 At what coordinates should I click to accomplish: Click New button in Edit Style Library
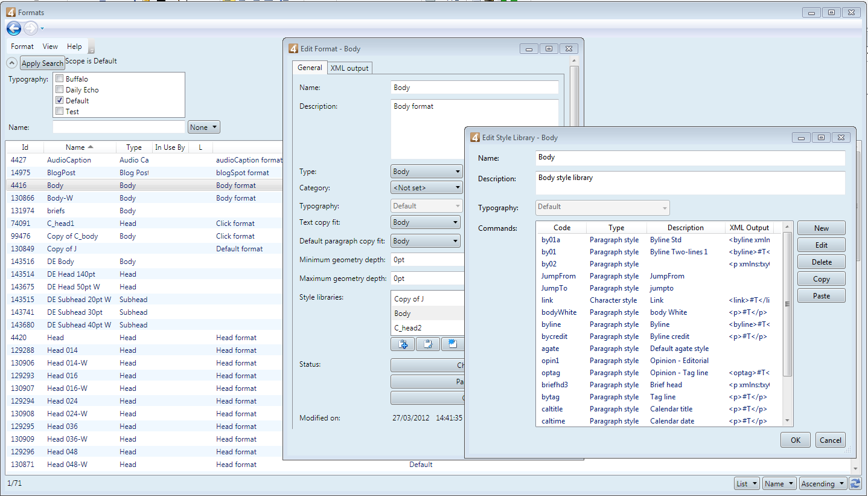pos(821,228)
